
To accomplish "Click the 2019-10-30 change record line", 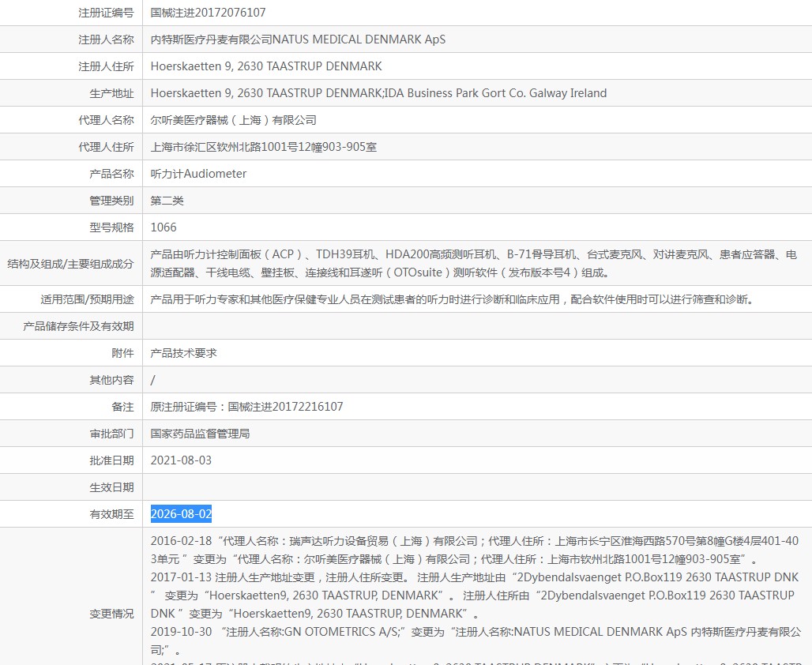I will tap(476, 641).
